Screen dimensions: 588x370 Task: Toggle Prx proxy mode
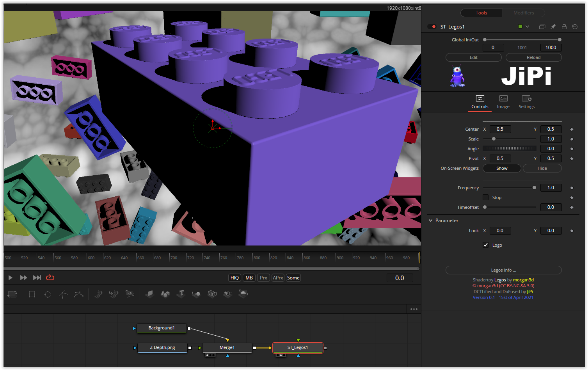263,278
